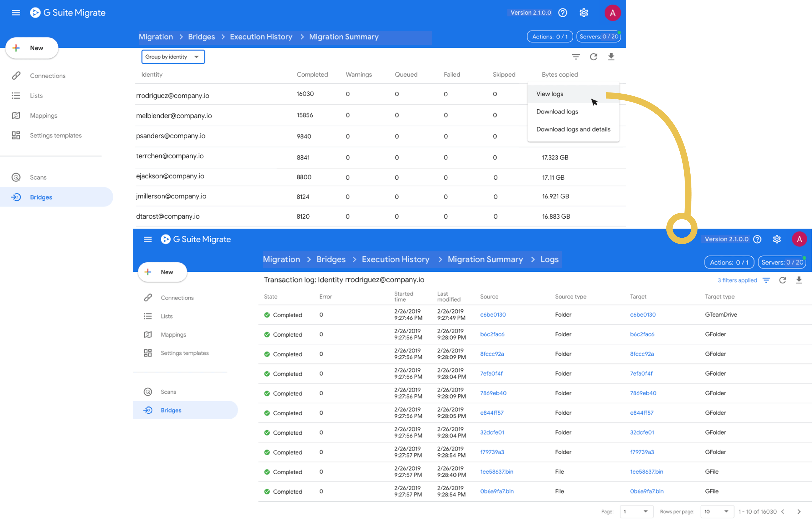
Task: Refresh the transaction log table
Action: point(782,280)
